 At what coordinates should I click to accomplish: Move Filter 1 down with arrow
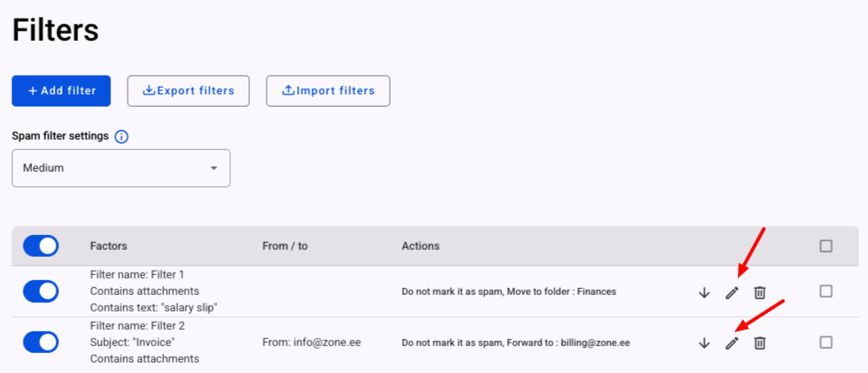coord(704,292)
